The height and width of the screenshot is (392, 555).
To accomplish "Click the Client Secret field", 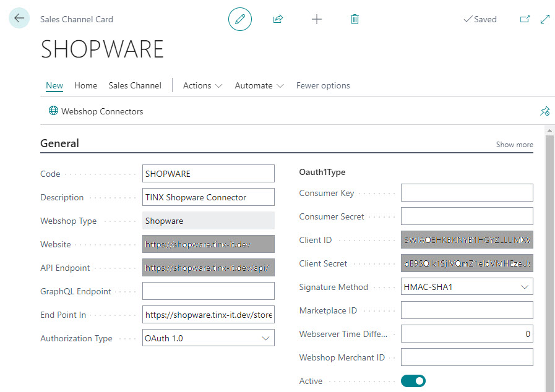I will [467, 263].
